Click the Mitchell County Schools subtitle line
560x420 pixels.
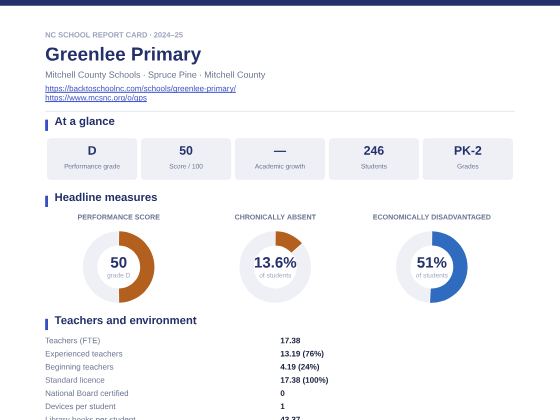click(155, 75)
